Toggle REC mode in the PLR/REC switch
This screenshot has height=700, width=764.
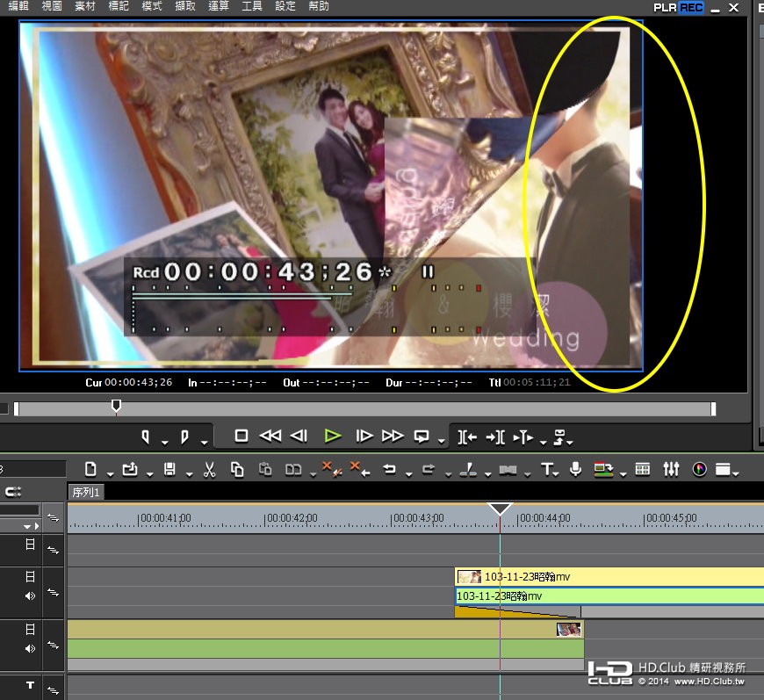pos(691,8)
